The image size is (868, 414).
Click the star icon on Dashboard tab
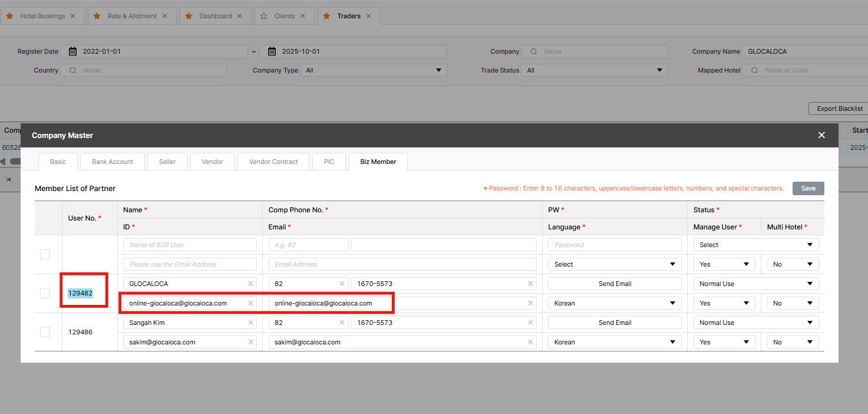(189, 16)
